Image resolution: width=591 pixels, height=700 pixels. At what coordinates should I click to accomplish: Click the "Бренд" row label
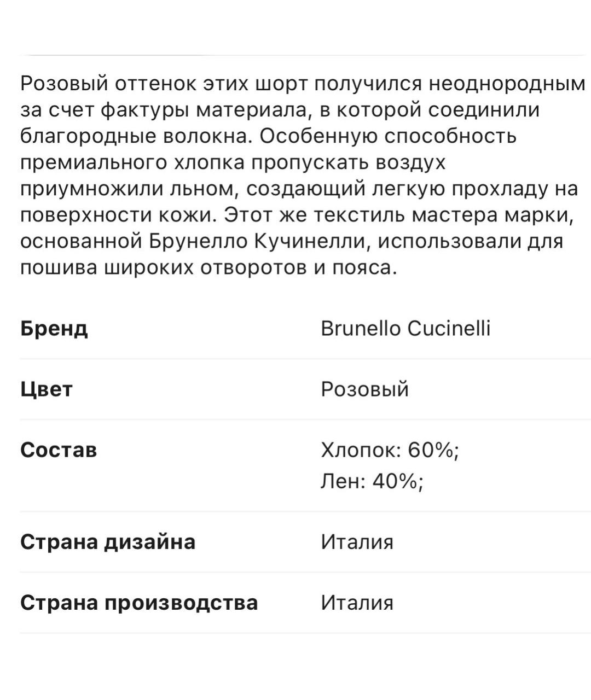(54, 329)
